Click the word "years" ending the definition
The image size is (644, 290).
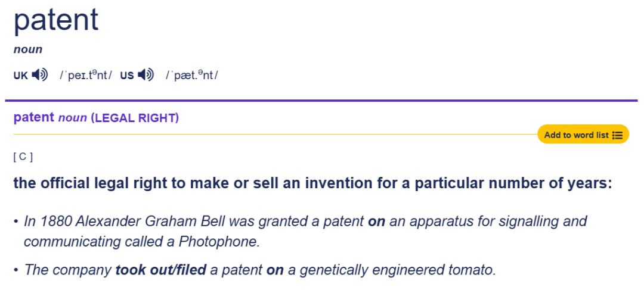pos(590,183)
